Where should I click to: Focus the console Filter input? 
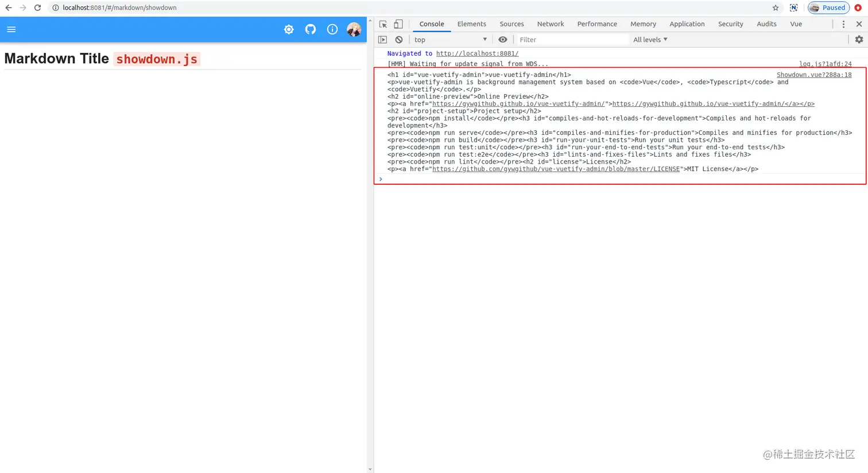click(572, 40)
